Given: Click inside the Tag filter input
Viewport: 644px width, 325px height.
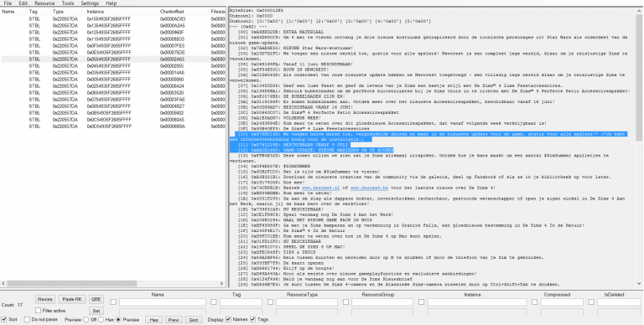Looking at the screenshot, I should (x=241, y=302).
